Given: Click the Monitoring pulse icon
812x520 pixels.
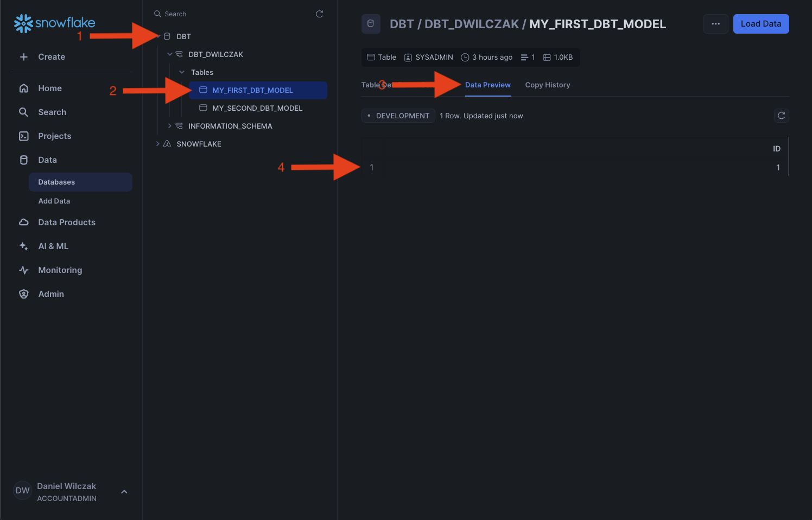Looking at the screenshot, I should click(x=24, y=270).
